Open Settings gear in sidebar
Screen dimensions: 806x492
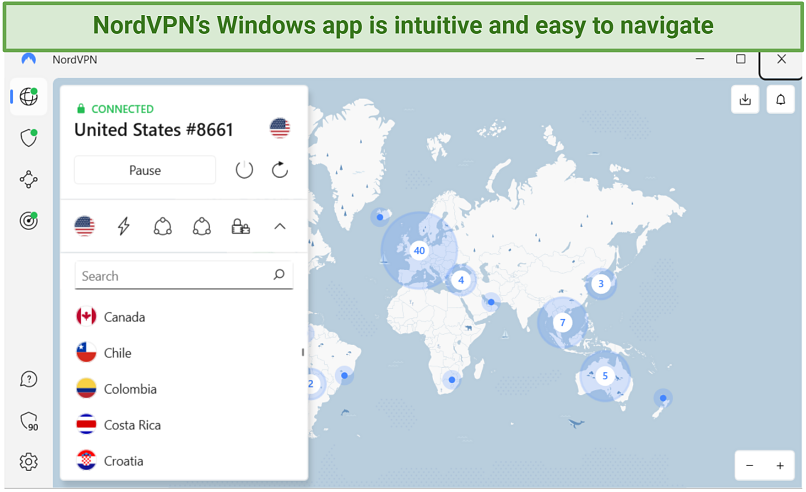(29, 462)
